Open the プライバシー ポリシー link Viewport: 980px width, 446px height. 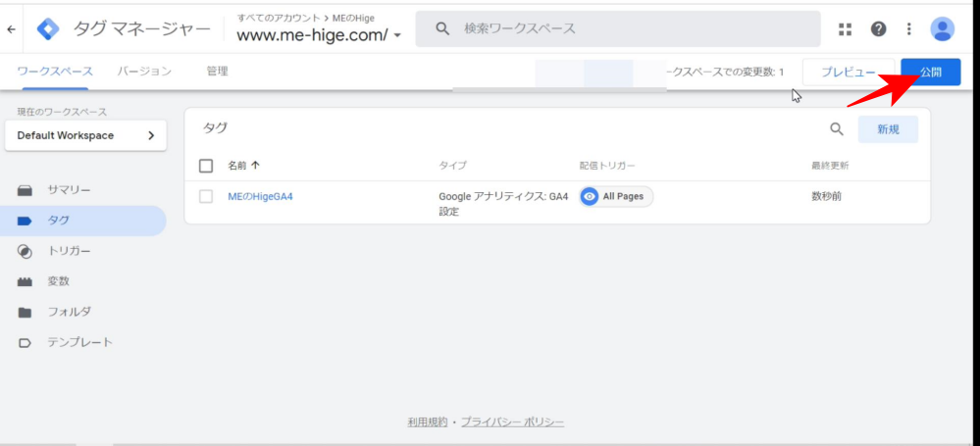pyautogui.click(x=512, y=422)
